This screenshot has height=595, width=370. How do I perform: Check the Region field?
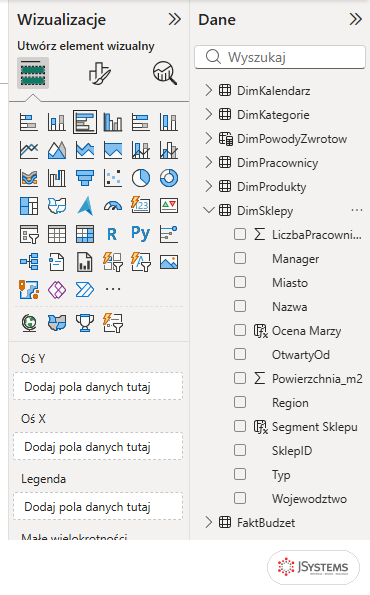click(x=240, y=402)
